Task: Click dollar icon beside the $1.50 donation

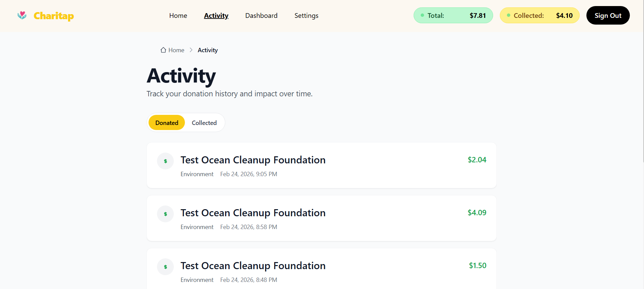Action: [165, 267]
